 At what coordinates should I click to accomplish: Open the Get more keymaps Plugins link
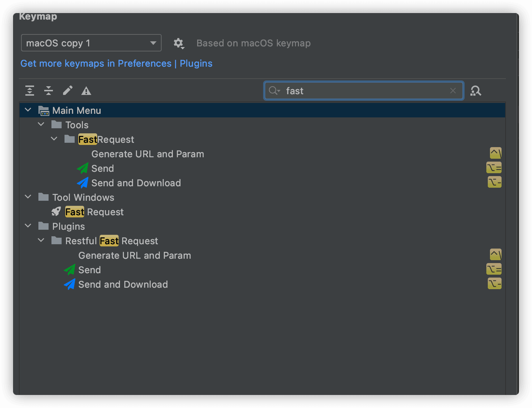(116, 63)
